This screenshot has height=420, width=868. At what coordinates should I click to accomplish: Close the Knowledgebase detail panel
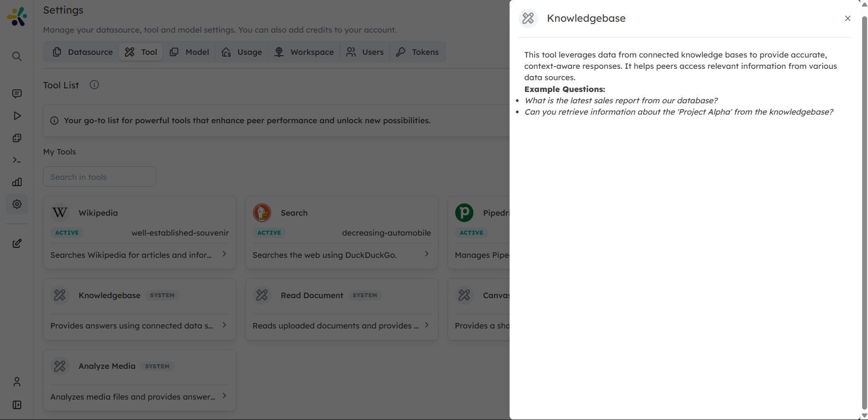coord(847,19)
